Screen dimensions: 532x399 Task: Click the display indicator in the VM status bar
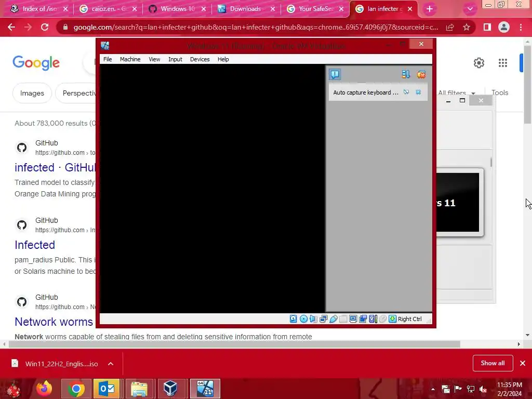353,319
